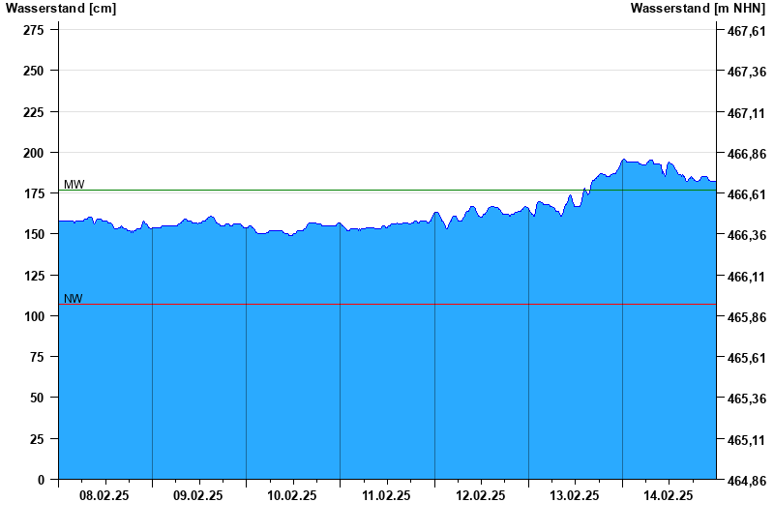Click the 0 value on the left axis
Screen dimensions: 774x532
coord(41,480)
